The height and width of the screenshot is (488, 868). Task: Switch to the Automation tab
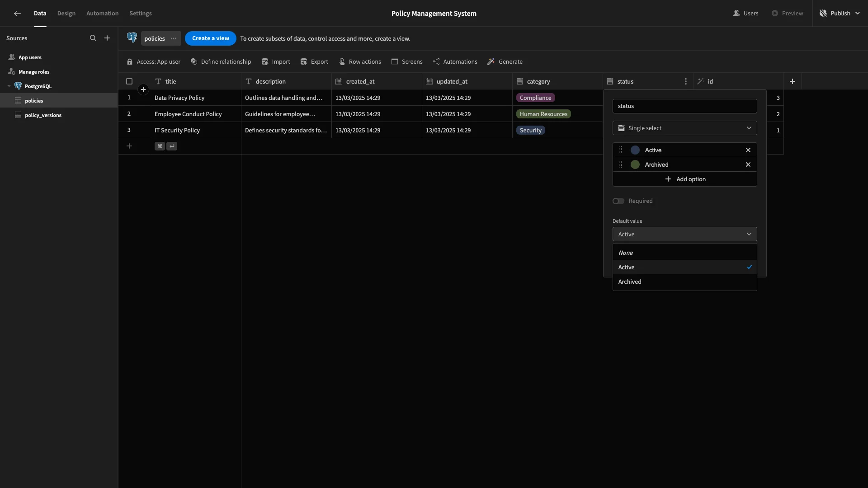click(103, 13)
